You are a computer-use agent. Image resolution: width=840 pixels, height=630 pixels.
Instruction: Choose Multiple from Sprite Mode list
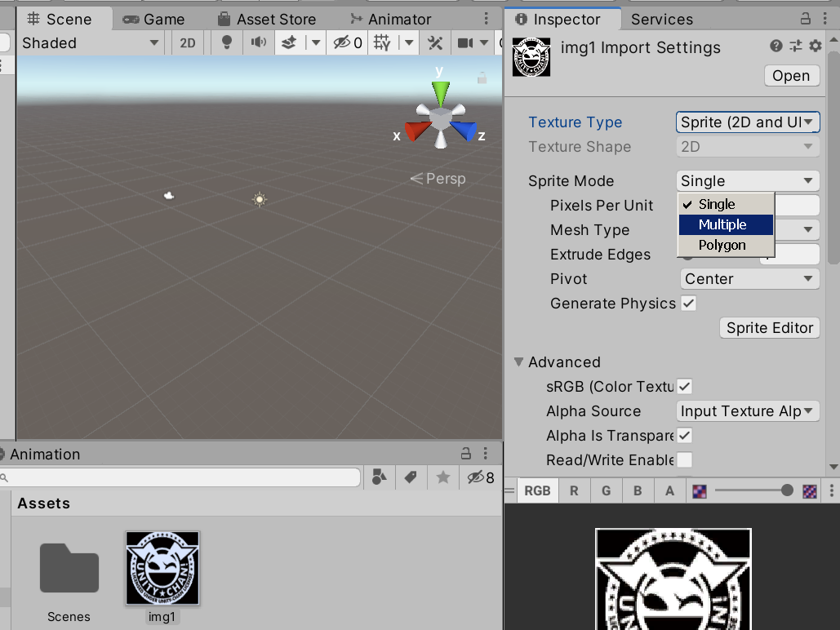[726, 224]
